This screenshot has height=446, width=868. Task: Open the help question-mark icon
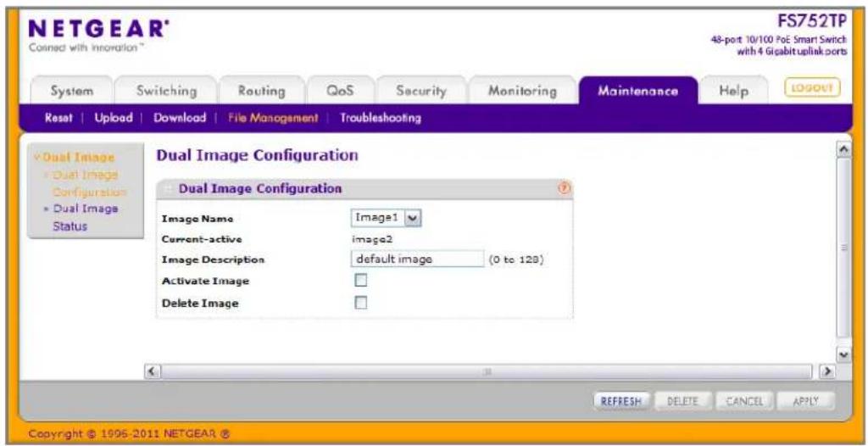pos(564,188)
